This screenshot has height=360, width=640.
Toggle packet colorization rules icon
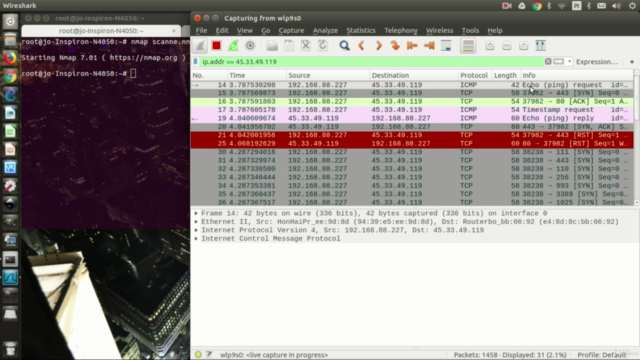pos(468,46)
